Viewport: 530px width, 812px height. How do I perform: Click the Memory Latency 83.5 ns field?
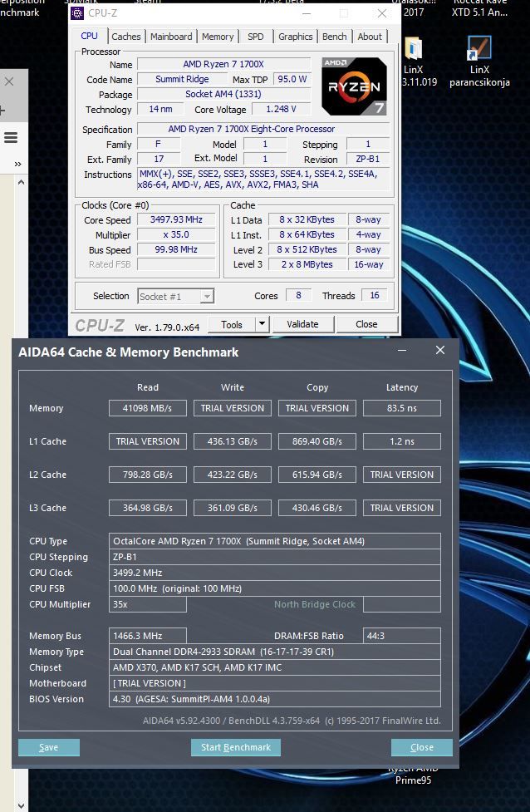click(x=402, y=408)
